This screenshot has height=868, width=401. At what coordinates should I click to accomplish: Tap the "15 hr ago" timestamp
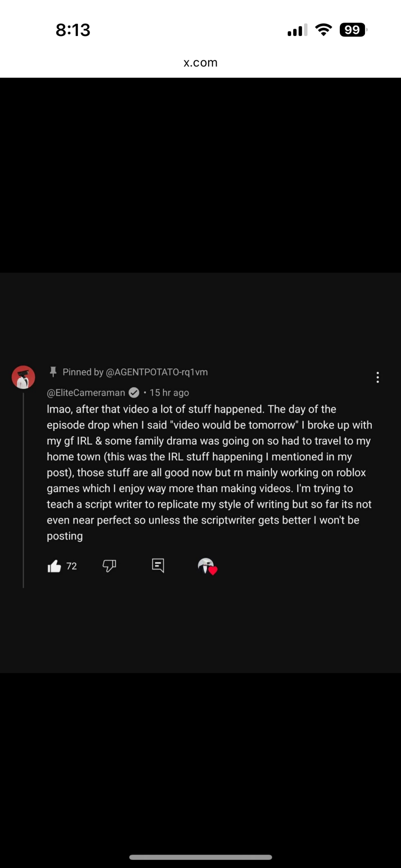click(x=169, y=393)
